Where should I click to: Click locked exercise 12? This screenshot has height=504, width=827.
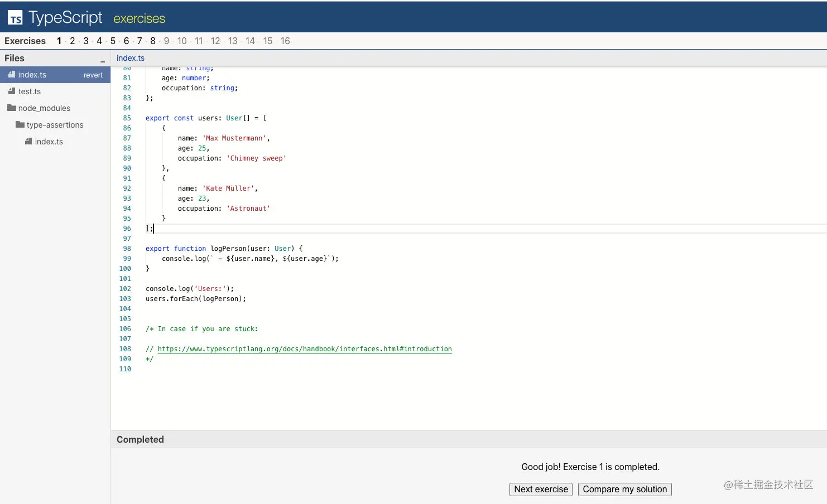click(x=215, y=41)
